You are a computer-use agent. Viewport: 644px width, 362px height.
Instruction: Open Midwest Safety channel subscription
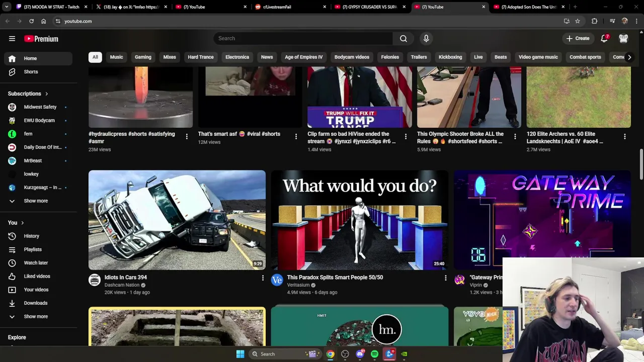(39, 107)
